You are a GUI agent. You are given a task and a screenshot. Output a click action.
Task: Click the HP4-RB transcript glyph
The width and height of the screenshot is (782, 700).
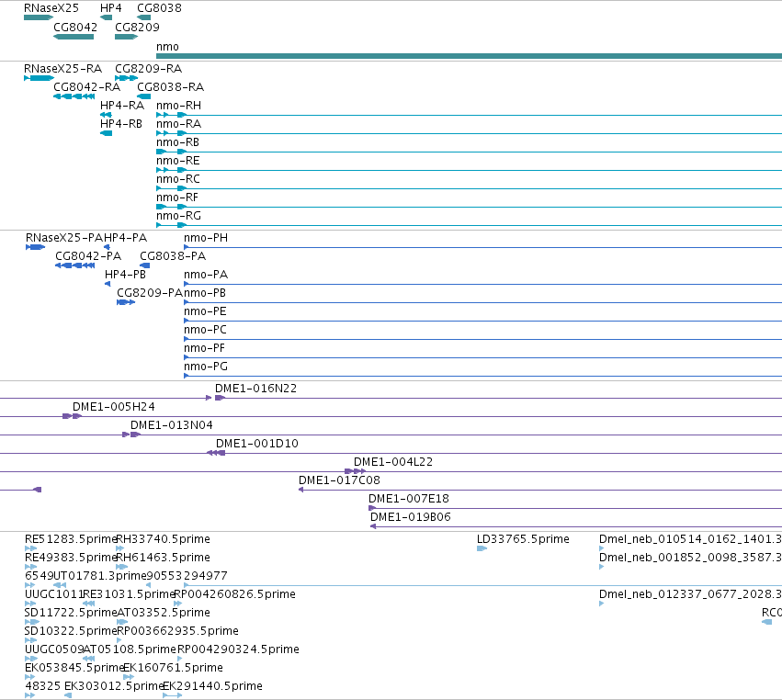click(x=106, y=133)
